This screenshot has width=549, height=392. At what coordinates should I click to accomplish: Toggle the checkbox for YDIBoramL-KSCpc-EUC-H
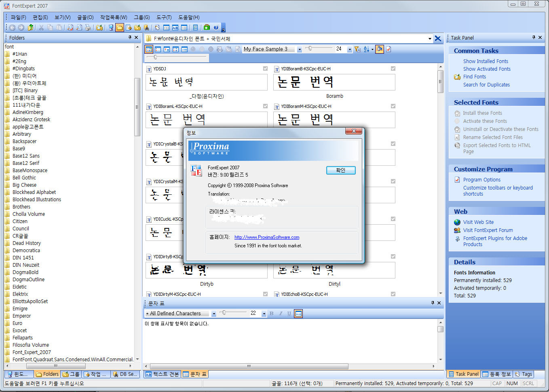[x=265, y=106]
